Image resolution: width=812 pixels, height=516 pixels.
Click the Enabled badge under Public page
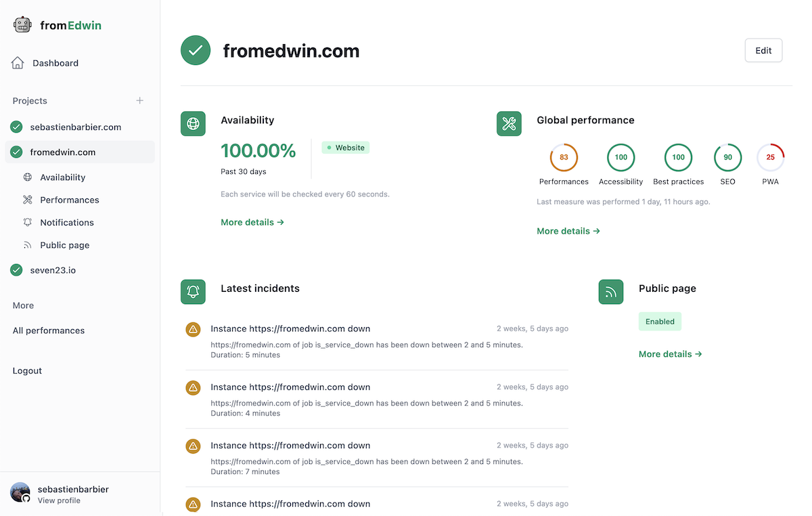tap(660, 322)
